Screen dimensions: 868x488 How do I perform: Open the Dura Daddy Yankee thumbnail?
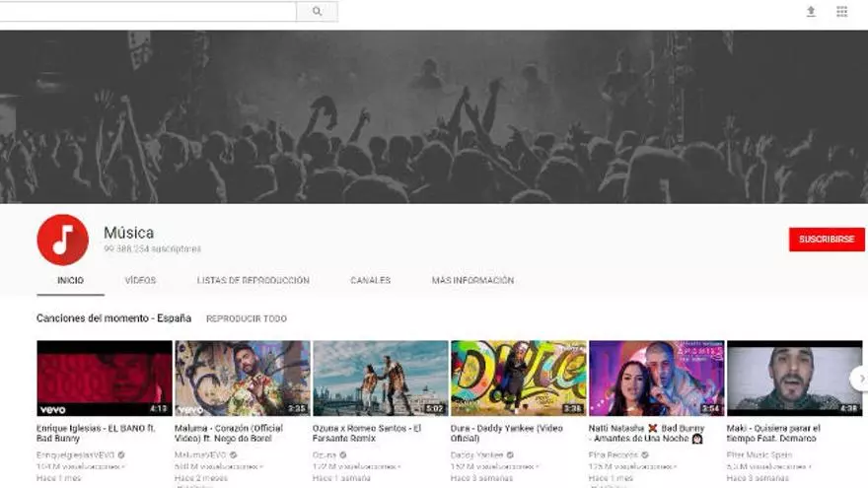pos(518,378)
